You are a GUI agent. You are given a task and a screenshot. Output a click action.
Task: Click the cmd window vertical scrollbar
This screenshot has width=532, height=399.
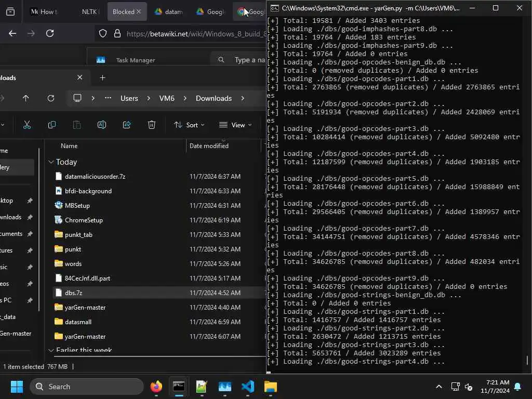pos(527,360)
